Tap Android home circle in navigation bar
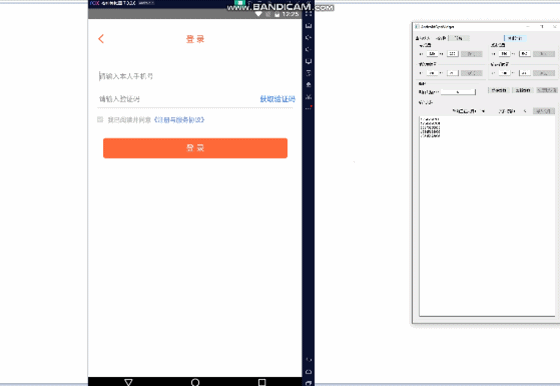560x386 pixels. 195,382
